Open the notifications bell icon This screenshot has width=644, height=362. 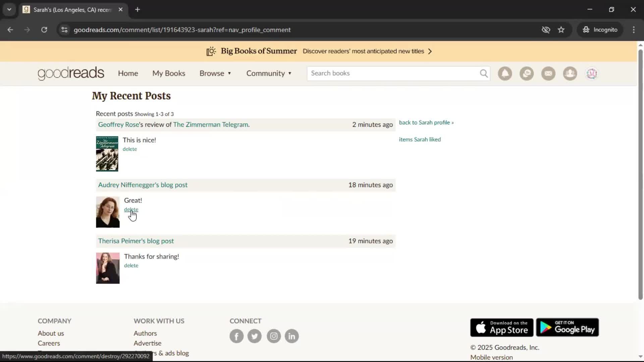coord(505,73)
